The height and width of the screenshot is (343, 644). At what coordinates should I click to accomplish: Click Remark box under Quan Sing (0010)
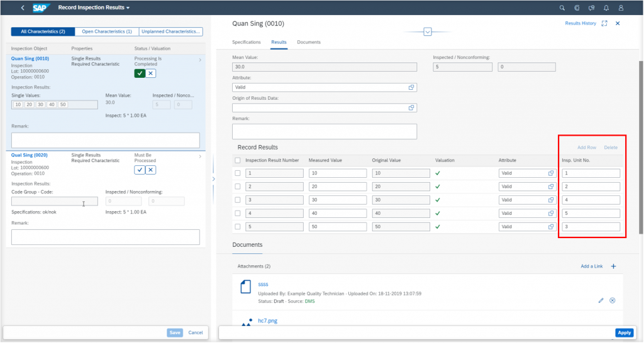106,140
